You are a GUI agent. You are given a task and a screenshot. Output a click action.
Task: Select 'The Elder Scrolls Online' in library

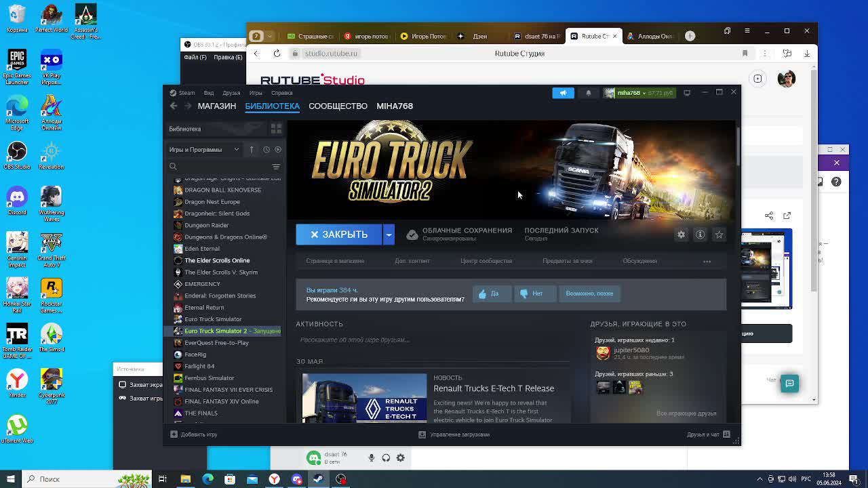[x=217, y=260]
